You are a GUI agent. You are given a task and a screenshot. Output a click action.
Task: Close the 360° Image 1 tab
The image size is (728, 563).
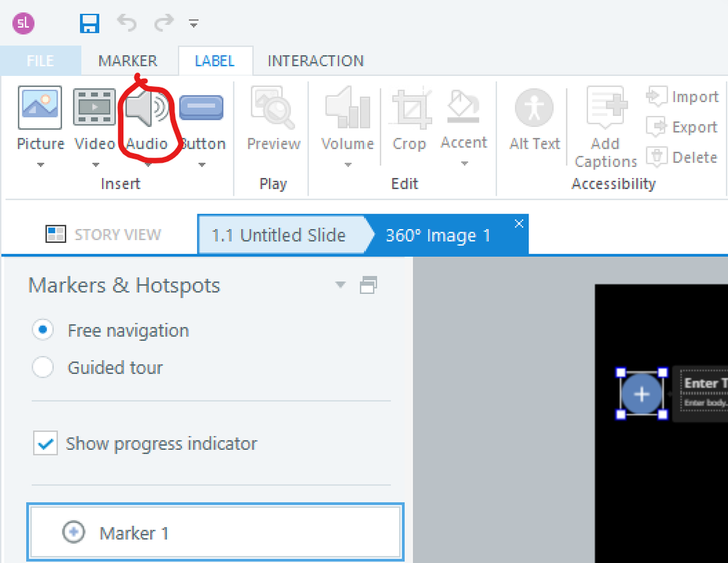coord(519,223)
